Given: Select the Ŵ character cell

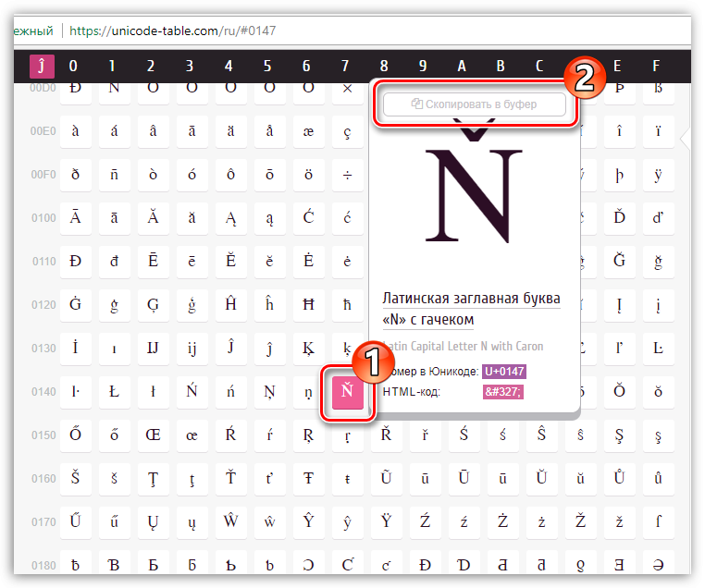Looking at the screenshot, I should pyautogui.click(x=230, y=522).
